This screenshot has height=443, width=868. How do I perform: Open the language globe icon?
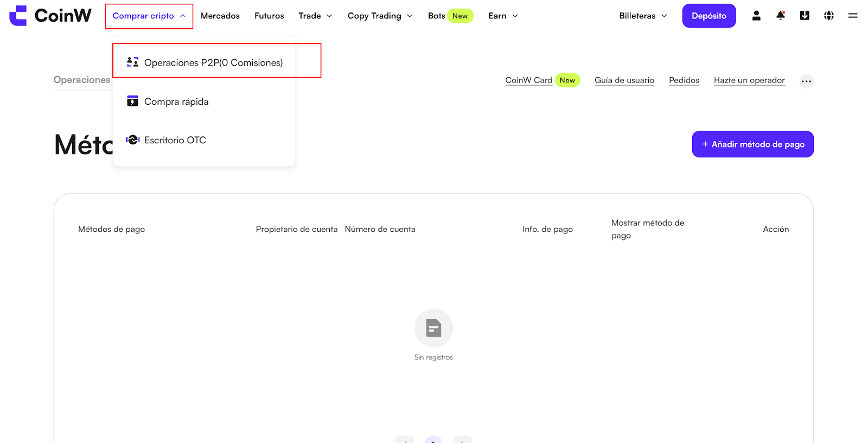click(829, 16)
